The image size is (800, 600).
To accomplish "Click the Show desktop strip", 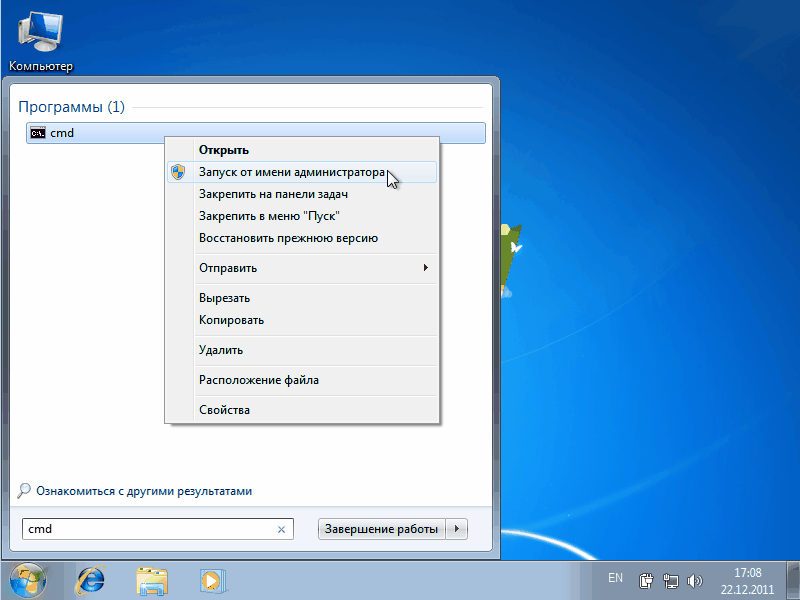I will pos(793,581).
